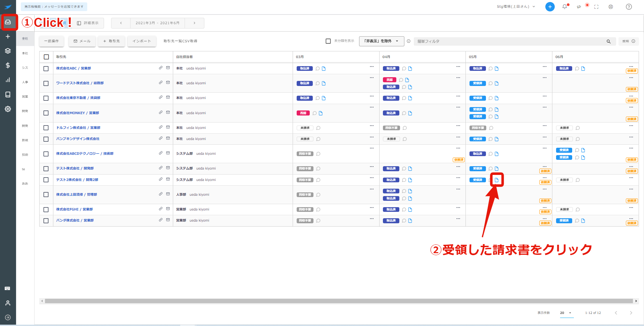The width and height of the screenshot is (644, 326).
Task: Open the notifications bell
Action: 565,7
